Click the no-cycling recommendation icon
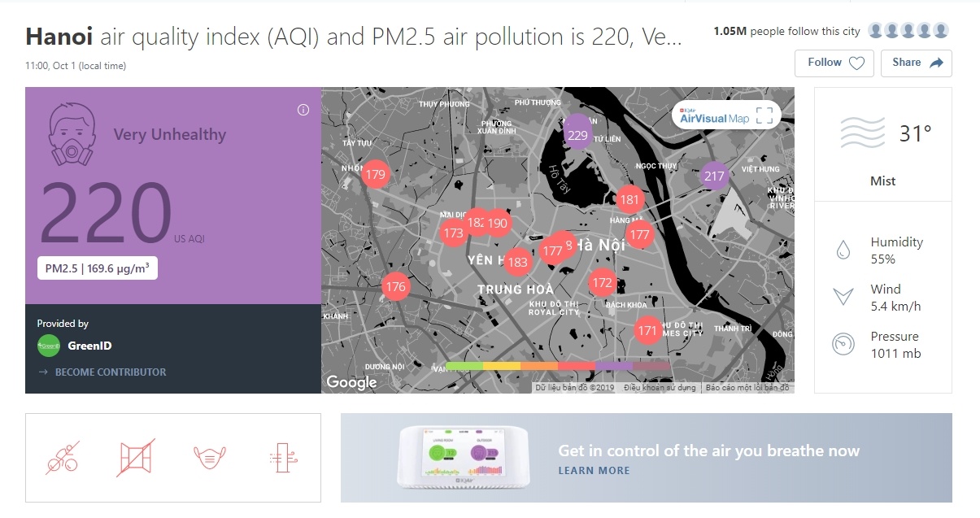 [x=62, y=458]
